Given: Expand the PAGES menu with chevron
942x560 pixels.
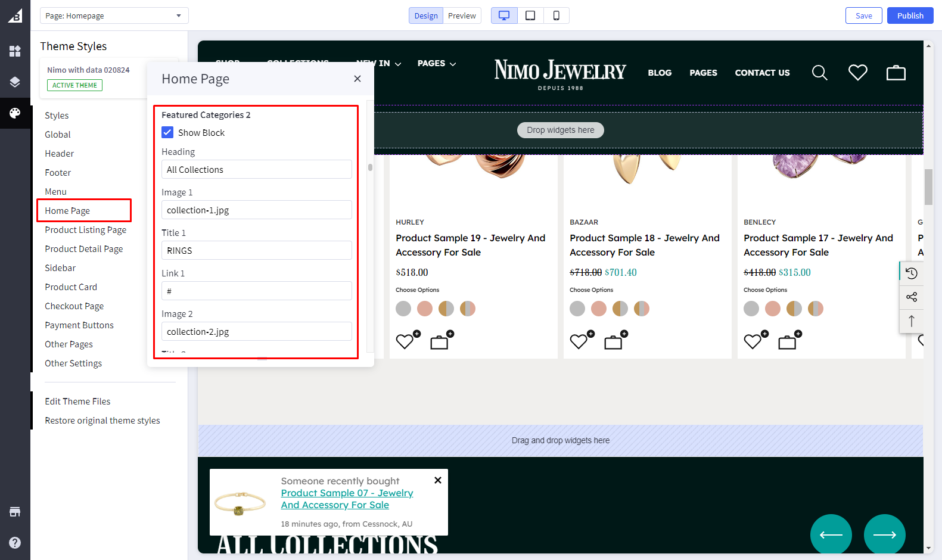Looking at the screenshot, I should [437, 63].
